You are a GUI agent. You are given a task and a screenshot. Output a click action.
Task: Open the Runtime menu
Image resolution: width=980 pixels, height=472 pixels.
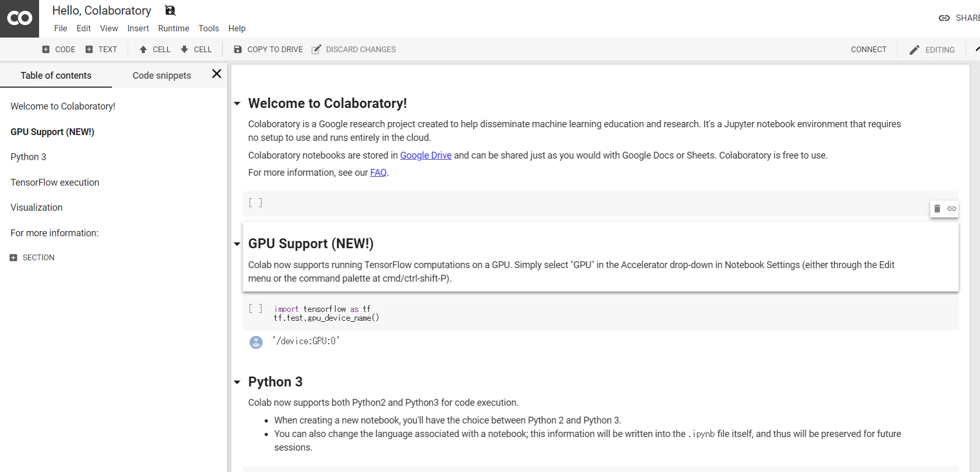[174, 28]
